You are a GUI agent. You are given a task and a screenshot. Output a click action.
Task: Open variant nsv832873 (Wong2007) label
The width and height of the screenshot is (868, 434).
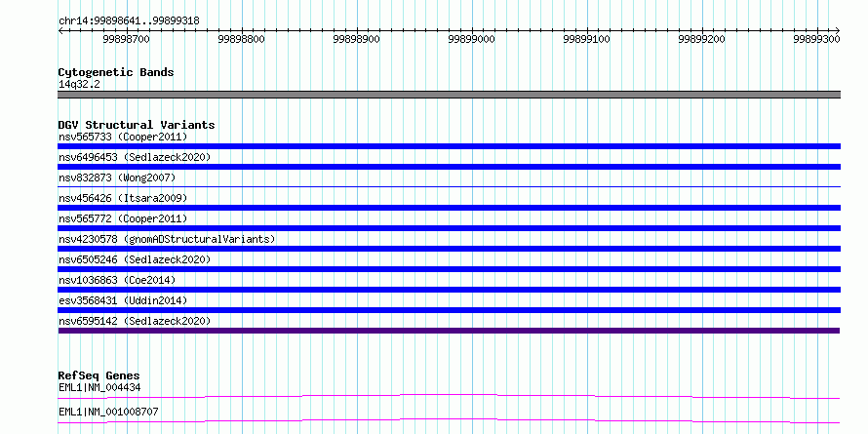(117, 178)
